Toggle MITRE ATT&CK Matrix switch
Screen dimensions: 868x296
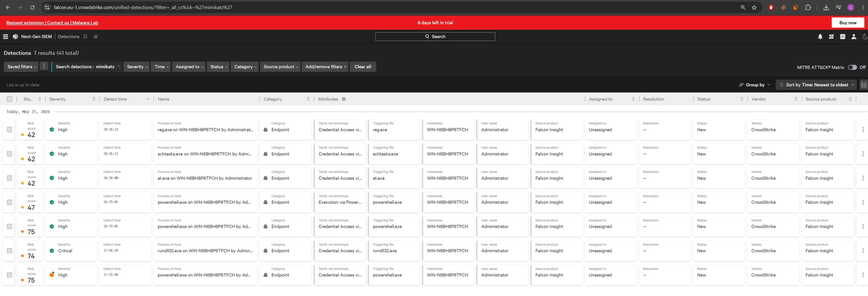(852, 67)
